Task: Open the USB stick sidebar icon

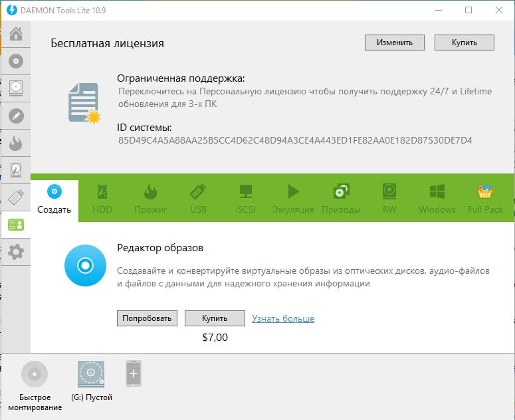Action: coord(16,197)
